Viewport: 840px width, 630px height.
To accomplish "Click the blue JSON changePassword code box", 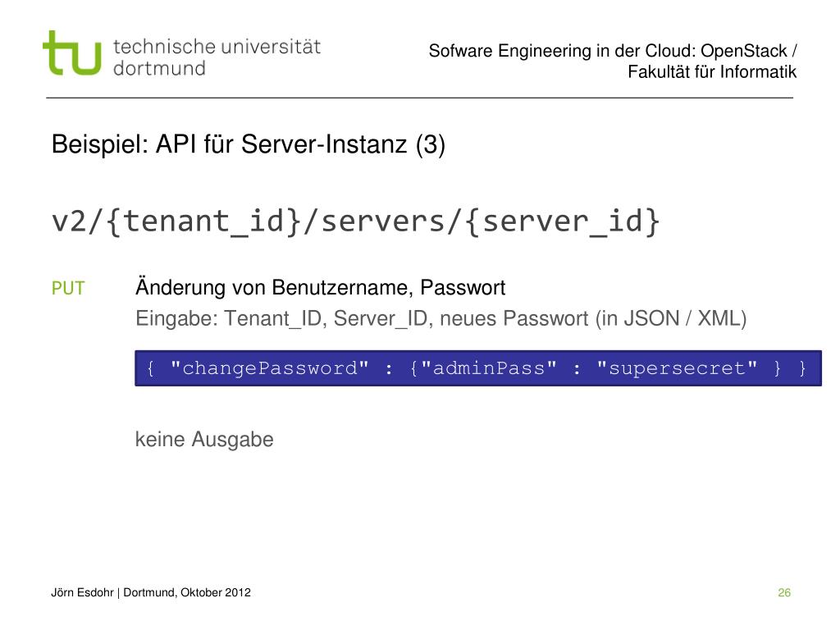I will coord(478,368).
